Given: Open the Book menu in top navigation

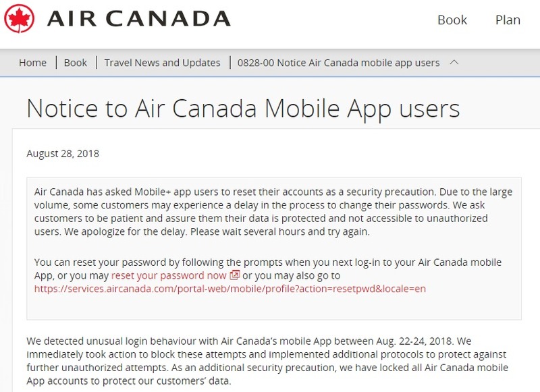Looking at the screenshot, I should (x=452, y=20).
